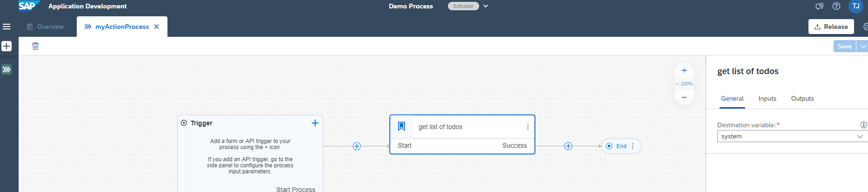
Task: Expand the green double-arrow side panel
Action: click(x=7, y=69)
